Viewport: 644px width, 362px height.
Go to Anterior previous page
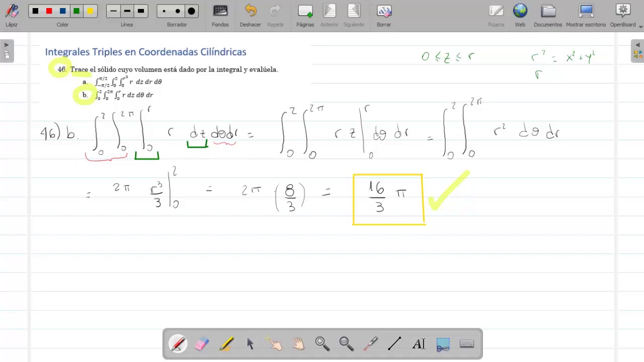pos(330,15)
